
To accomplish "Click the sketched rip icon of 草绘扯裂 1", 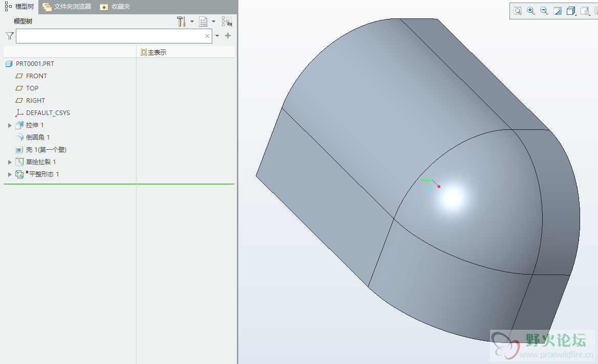I will (x=19, y=162).
